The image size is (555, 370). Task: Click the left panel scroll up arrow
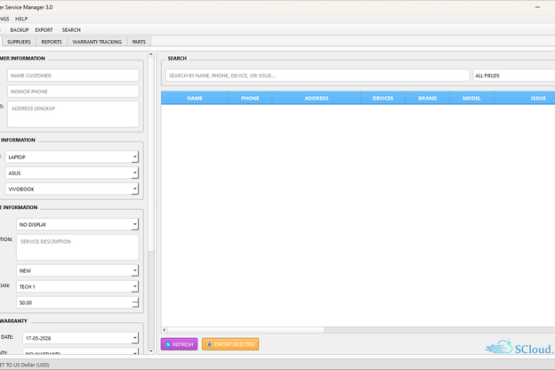point(151,54)
